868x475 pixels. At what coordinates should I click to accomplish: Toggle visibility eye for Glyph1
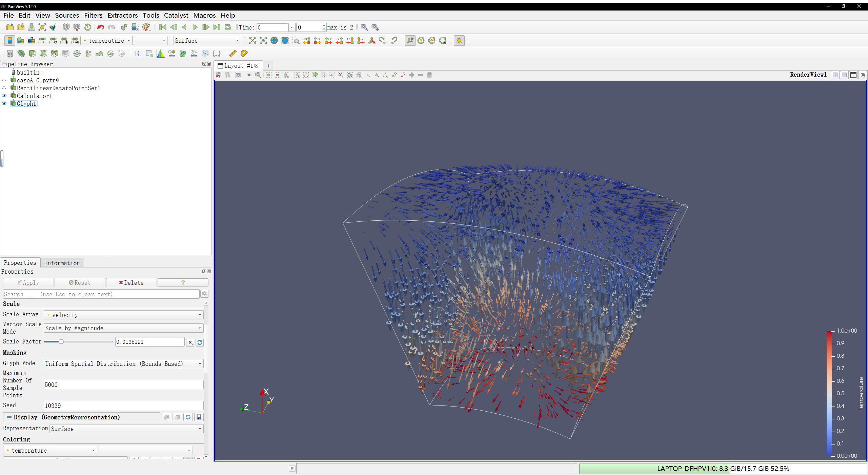click(x=4, y=104)
